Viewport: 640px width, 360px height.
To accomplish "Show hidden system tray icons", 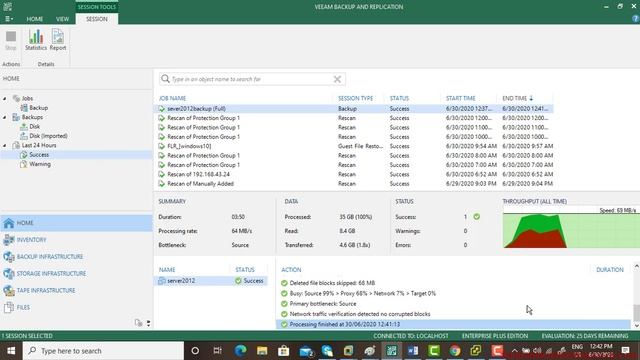I will click(x=514, y=351).
